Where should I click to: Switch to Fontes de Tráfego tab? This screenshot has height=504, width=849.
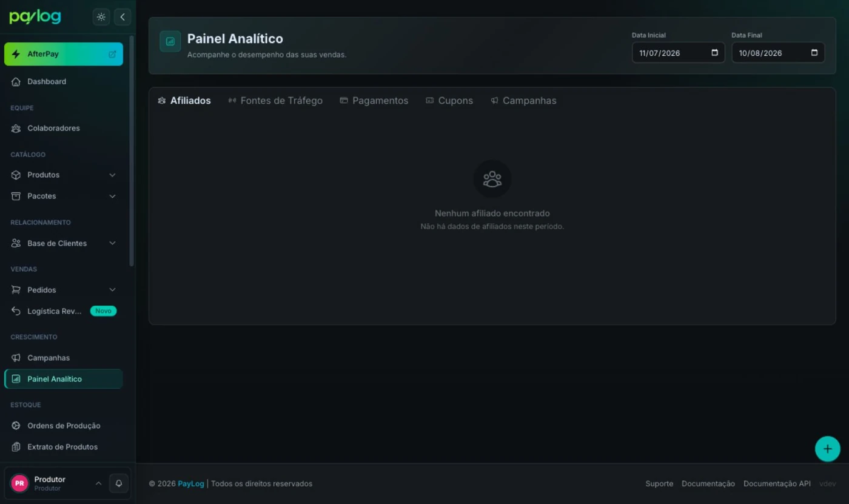[275, 101]
